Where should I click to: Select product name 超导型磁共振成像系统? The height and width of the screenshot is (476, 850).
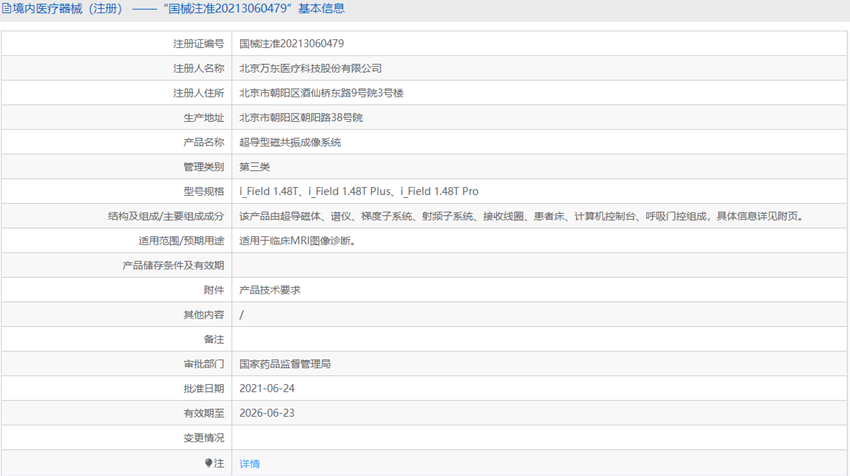tap(290, 143)
